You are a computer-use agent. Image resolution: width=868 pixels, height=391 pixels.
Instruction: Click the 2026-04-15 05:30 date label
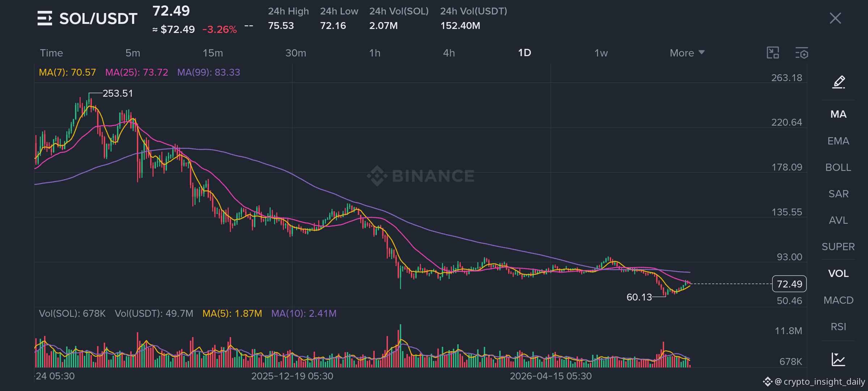tap(551, 376)
